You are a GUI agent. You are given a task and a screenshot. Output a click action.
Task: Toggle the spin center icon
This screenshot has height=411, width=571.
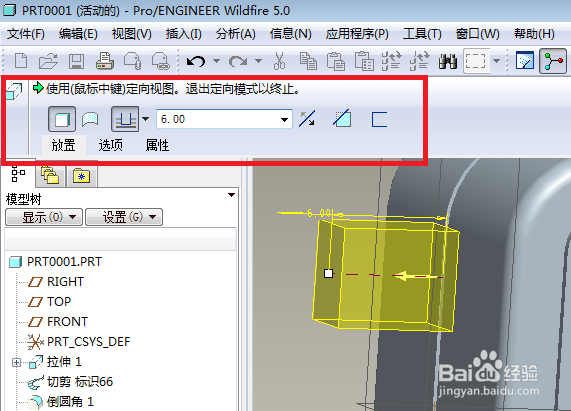coord(553,61)
